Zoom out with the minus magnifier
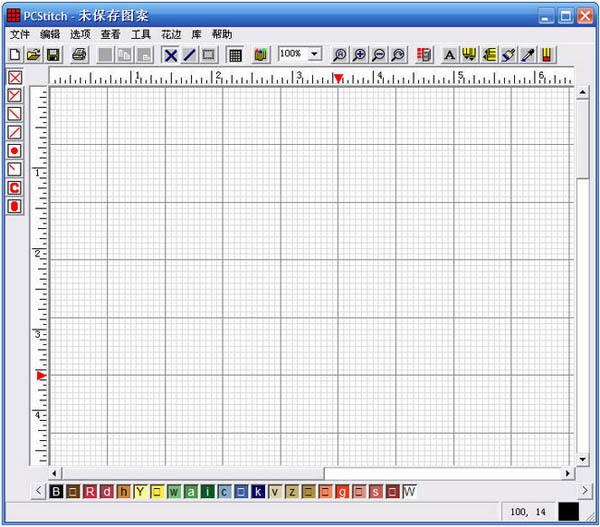Screen dimensions: 600x527 coord(378,55)
